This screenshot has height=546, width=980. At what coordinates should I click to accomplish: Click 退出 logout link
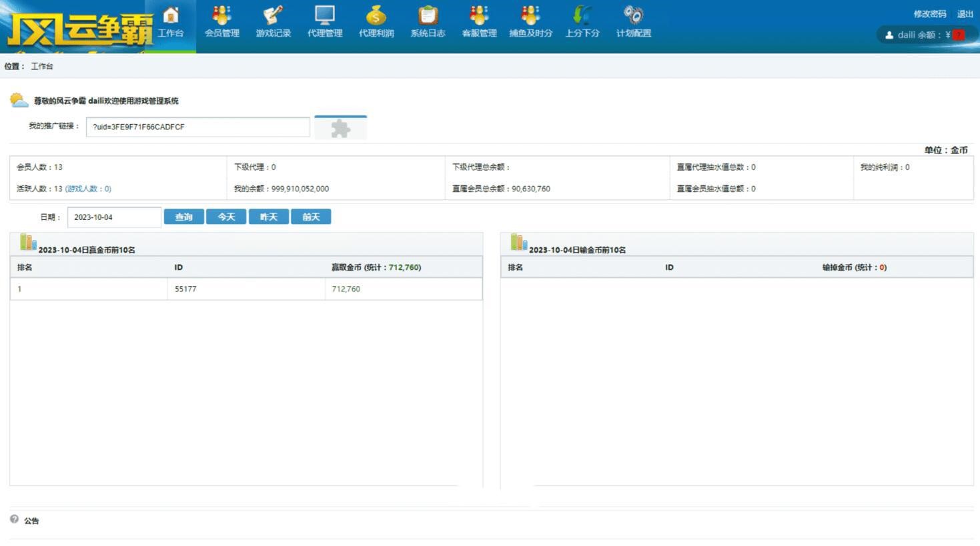tap(965, 14)
